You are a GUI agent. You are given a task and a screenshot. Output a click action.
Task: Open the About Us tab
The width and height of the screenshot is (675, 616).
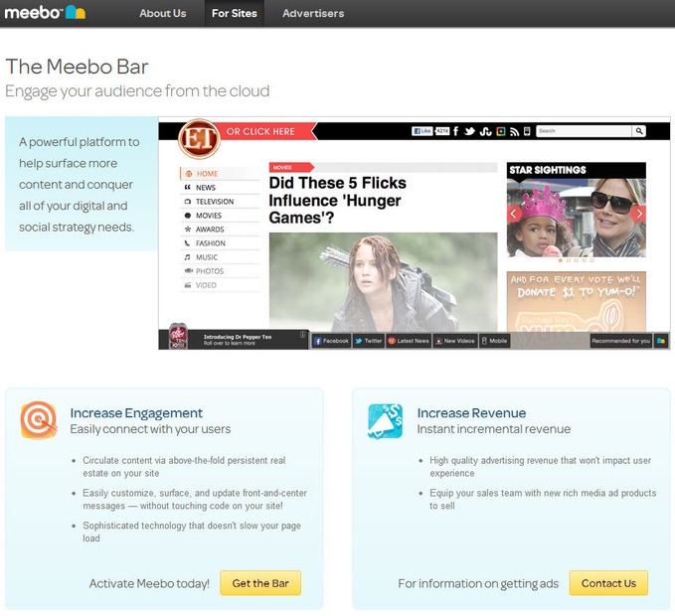pos(163,13)
